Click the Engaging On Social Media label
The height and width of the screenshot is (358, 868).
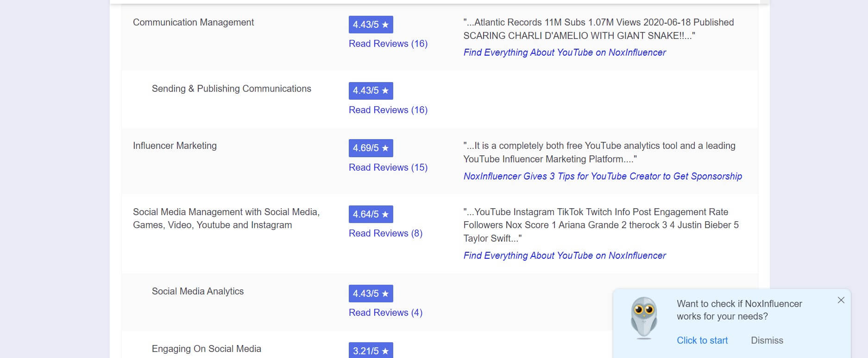click(207, 349)
